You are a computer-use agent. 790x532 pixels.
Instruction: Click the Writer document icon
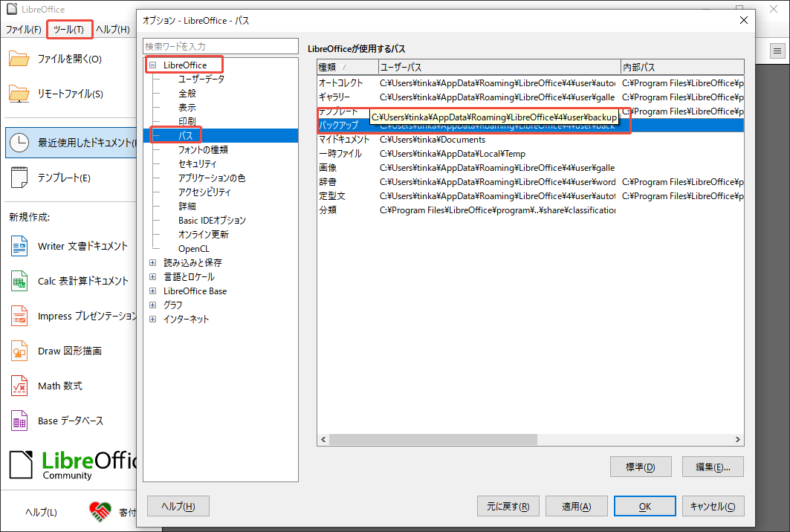point(19,247)
